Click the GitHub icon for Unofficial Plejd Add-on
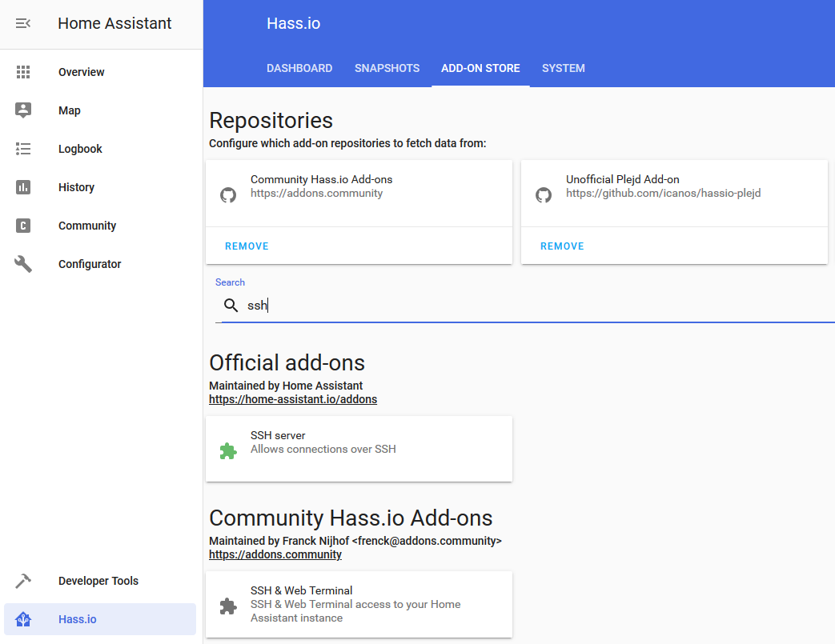The image size is (835, 644). [x=544, y=194]
